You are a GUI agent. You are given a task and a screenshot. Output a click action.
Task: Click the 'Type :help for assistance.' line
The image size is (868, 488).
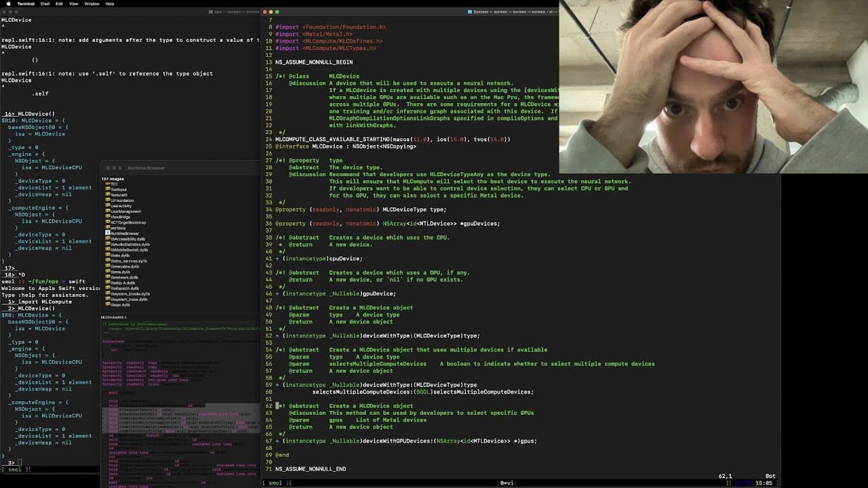pos(45,295)
